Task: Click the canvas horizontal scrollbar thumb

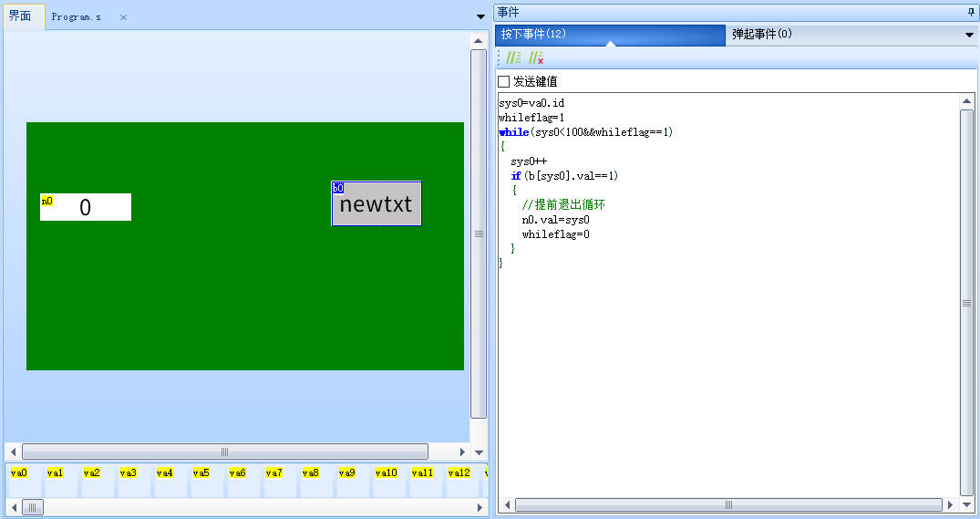Action: point(224,452)
